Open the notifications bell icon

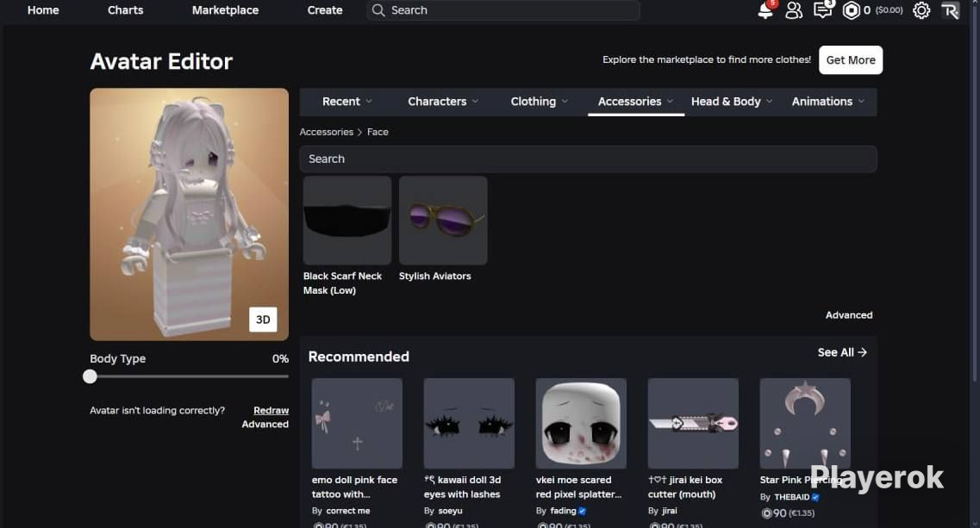(765, 10)
